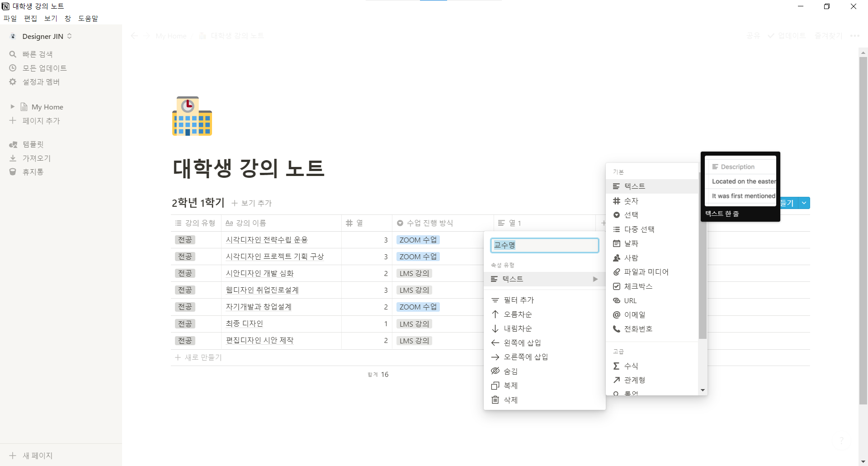
Task: Edit the 교수명 column name field
Action: pos(544,245)
